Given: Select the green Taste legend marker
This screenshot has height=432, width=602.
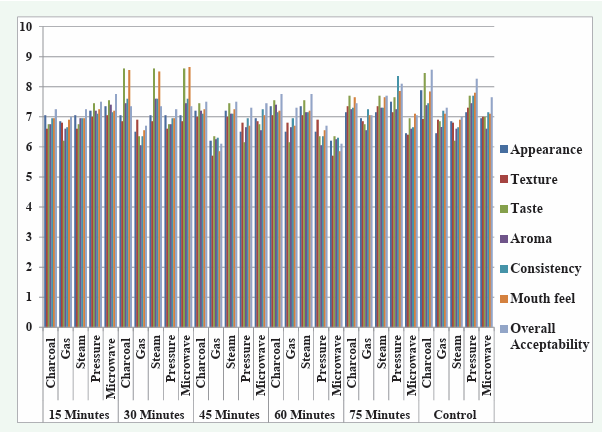Looking at the screenshot, I should click(504, 210).
